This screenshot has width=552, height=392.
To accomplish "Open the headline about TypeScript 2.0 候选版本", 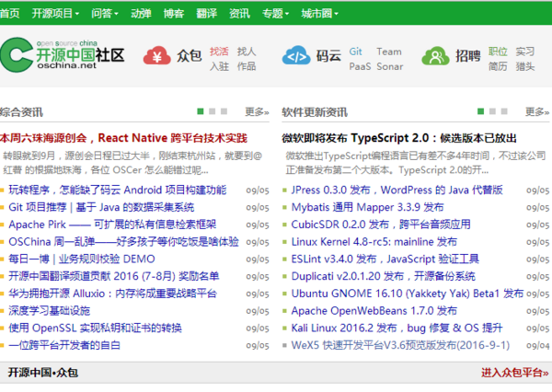I will point(398,137).
